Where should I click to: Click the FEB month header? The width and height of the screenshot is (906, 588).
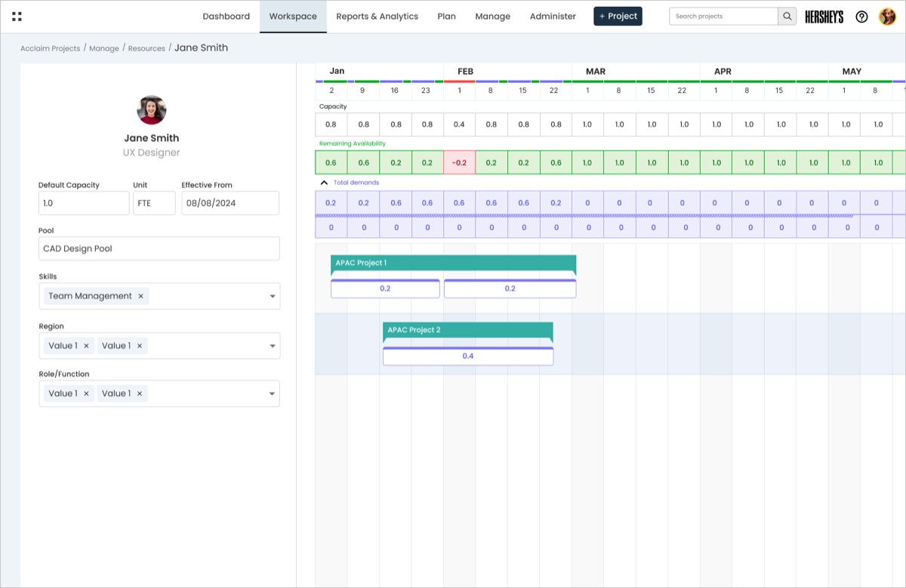(x=465, y=72)
